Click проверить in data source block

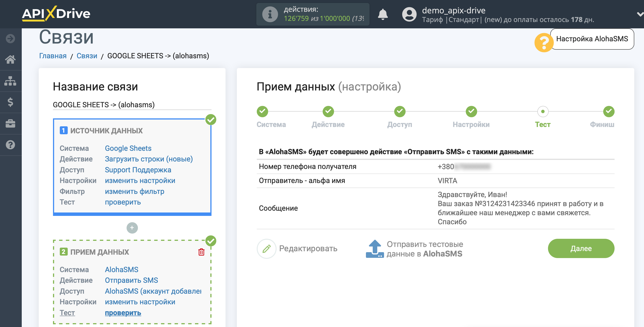coord(123,202)
